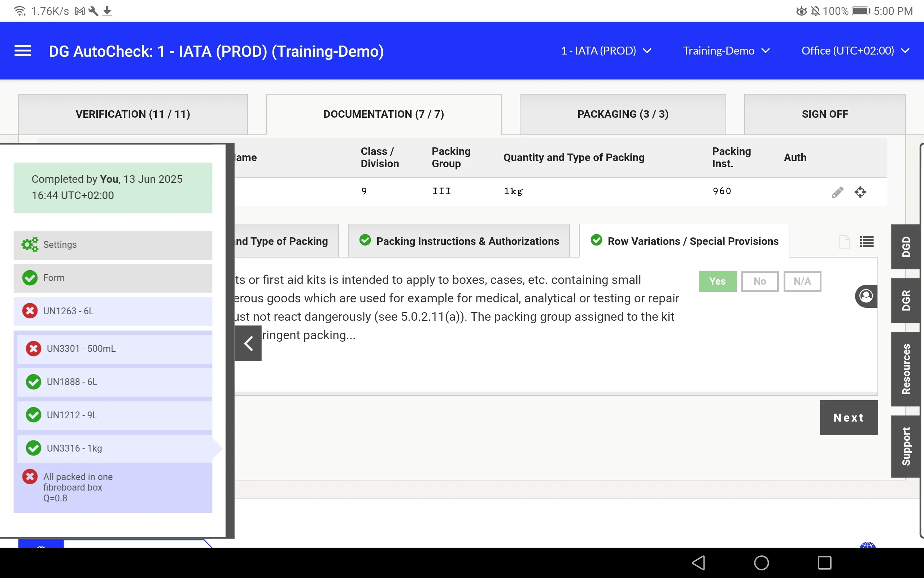Click the user profile icon beside the question

866,296
